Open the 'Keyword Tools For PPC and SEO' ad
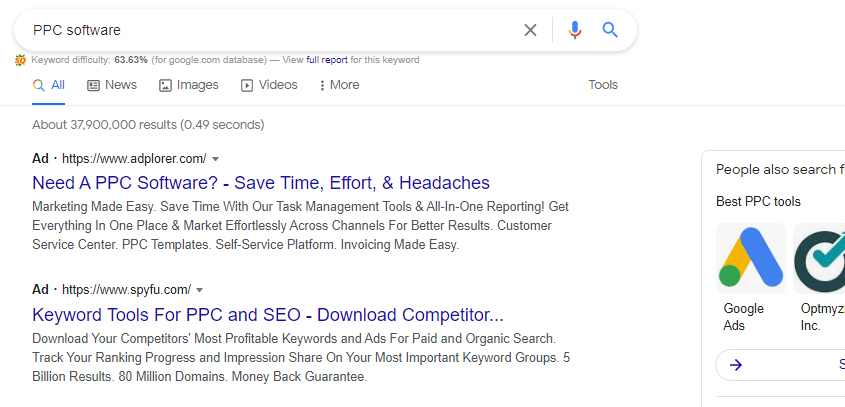Image resolution: width=845 pixels, height=407 pixels. tap(268, 314)
